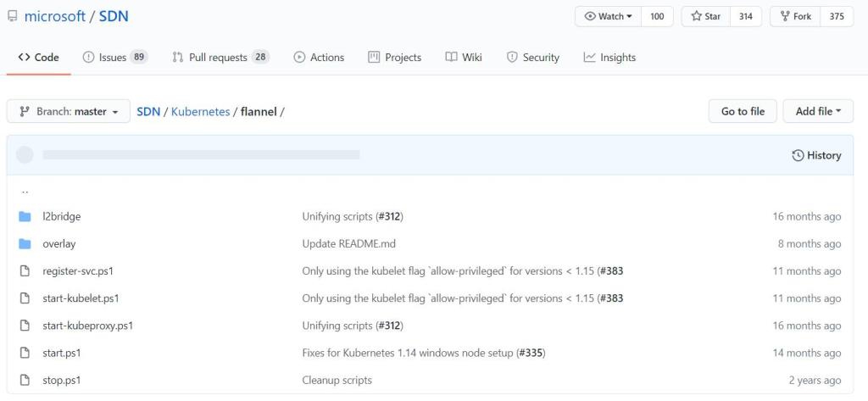Open the start-kubeproxy.ps1 file

click(87, 326)
